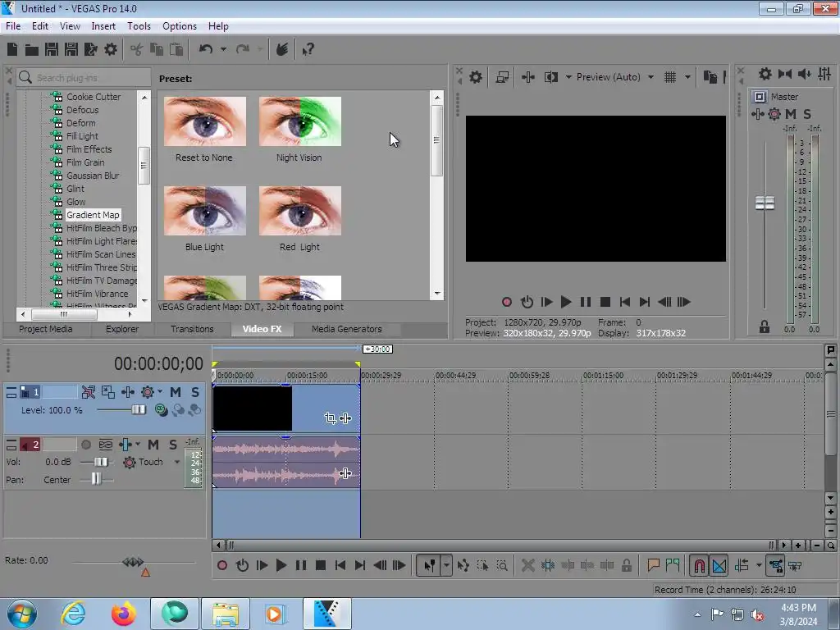Click the What's This help icon
The image size is (840, 630).
click(308, 50)
